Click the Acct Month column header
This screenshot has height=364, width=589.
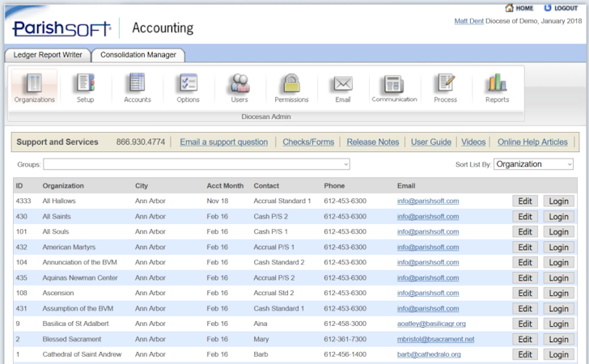[225, 185]
